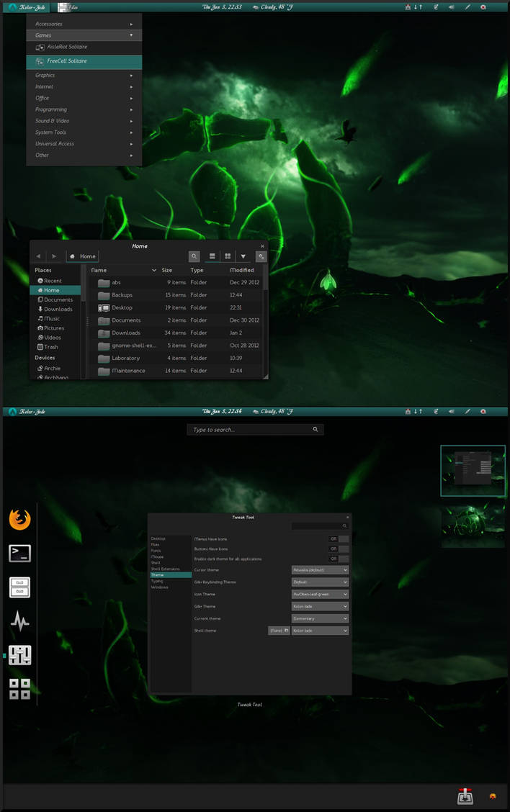Go forward in the Home file manager
The width and height of the screenshot is (510, 812).
pyautogui.click(x=54, y=256)
